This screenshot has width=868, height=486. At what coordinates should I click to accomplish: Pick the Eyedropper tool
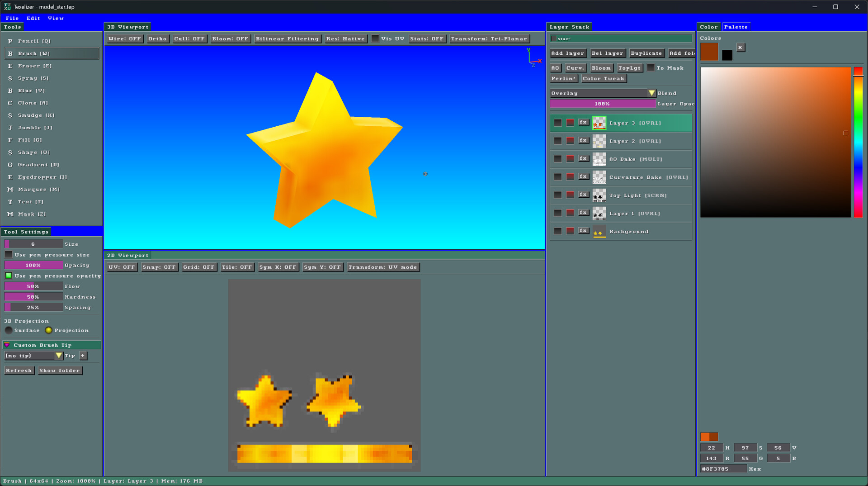[x=52, y=177]
